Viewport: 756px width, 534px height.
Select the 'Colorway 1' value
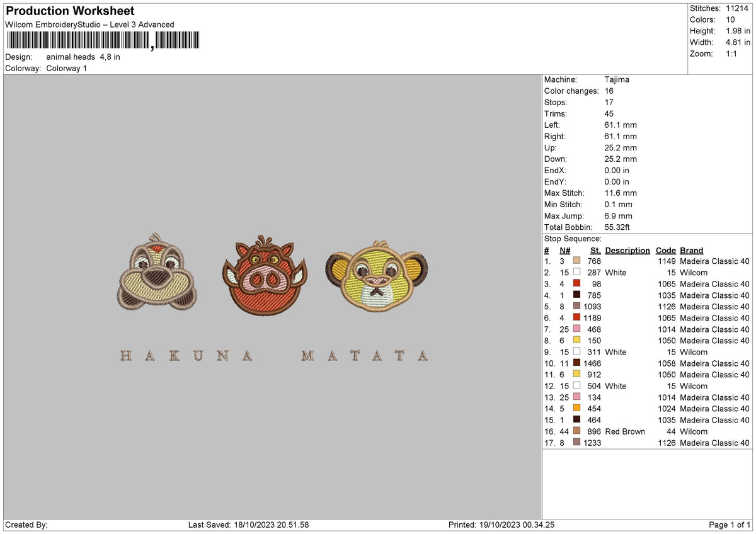pos(67,68)
